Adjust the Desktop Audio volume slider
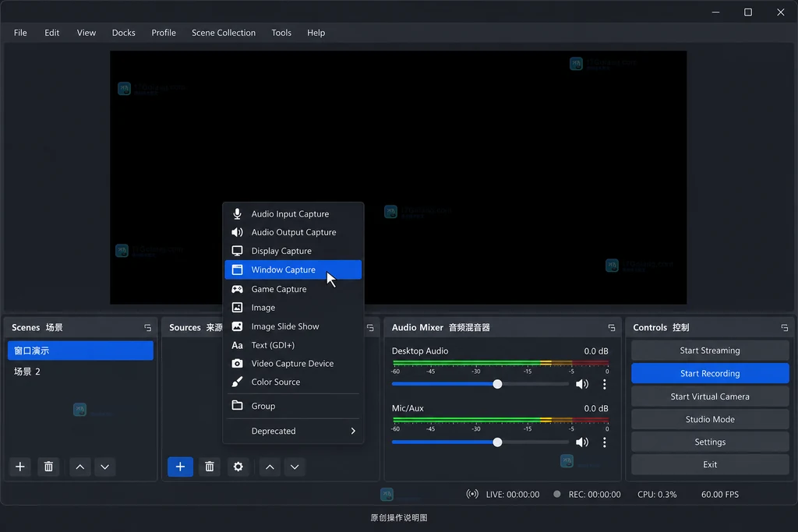 coord(497,384)
